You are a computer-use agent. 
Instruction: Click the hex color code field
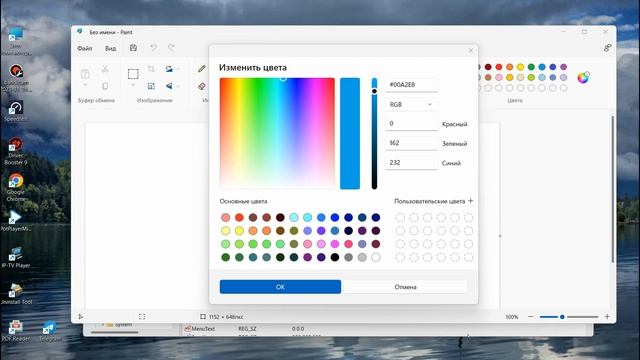point(411,84)
